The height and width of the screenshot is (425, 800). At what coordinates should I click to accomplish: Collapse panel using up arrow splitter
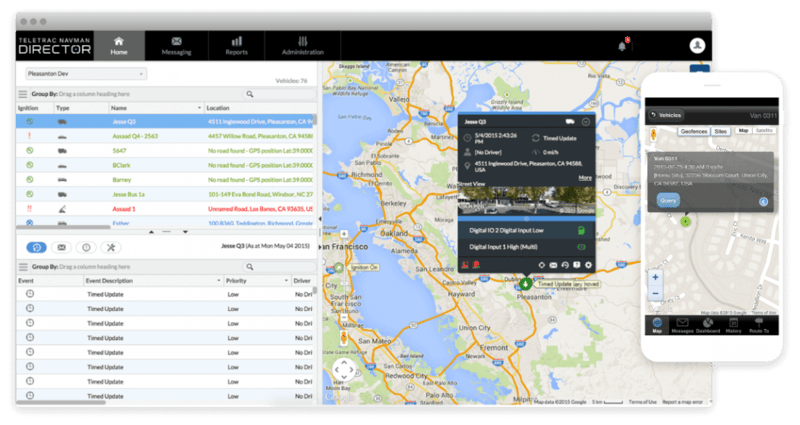coord(151,232)
